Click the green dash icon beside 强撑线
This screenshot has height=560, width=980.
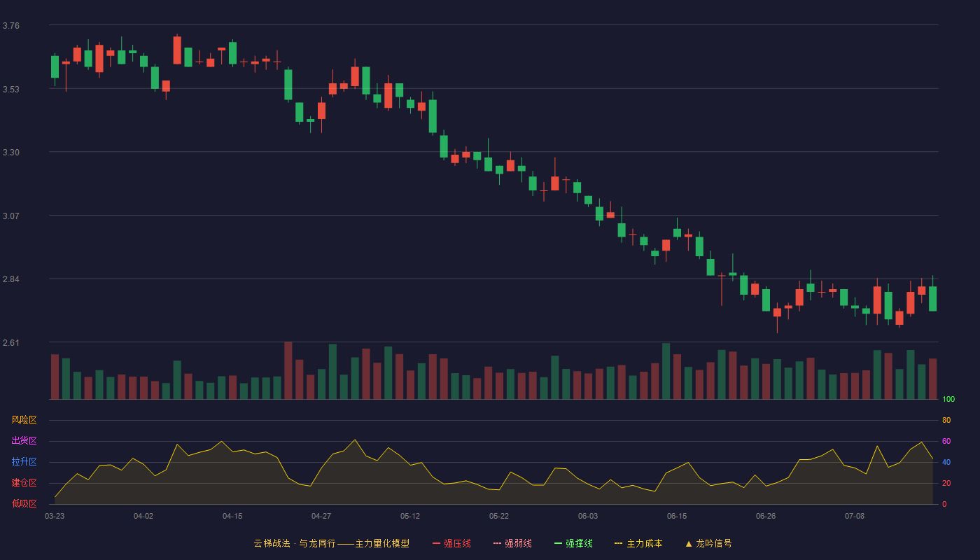(x=559, y=543)
